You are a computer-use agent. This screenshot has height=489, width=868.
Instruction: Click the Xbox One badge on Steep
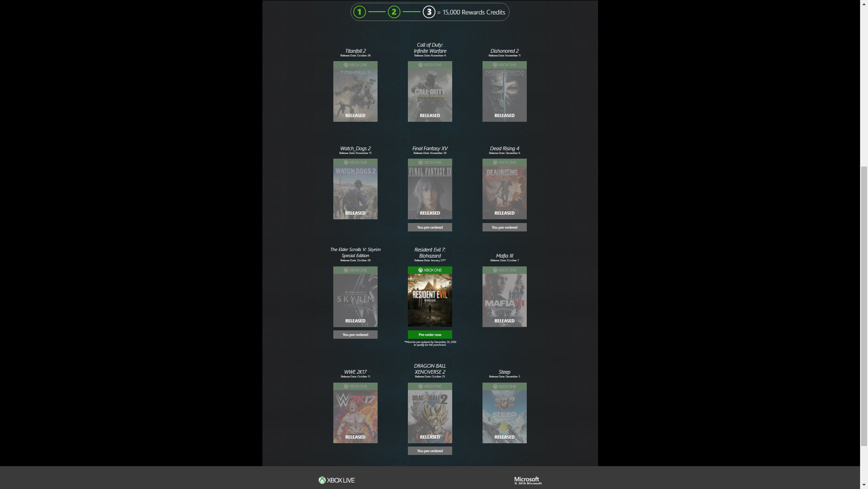(x=504, y=386)
